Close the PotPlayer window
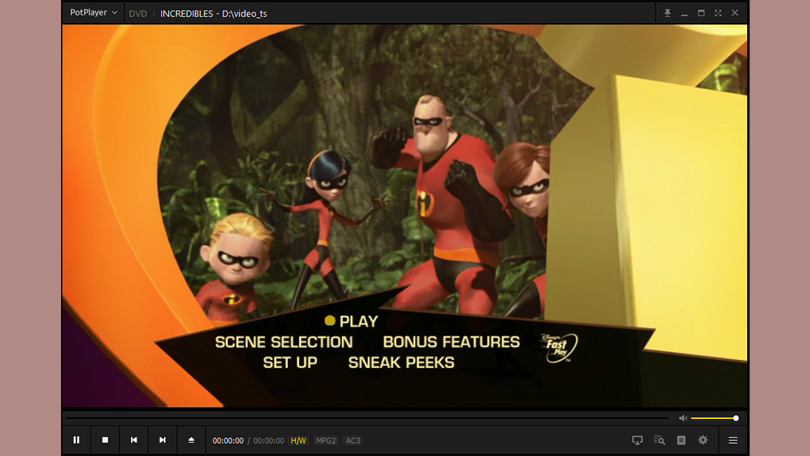 click(x=735, y=13)
